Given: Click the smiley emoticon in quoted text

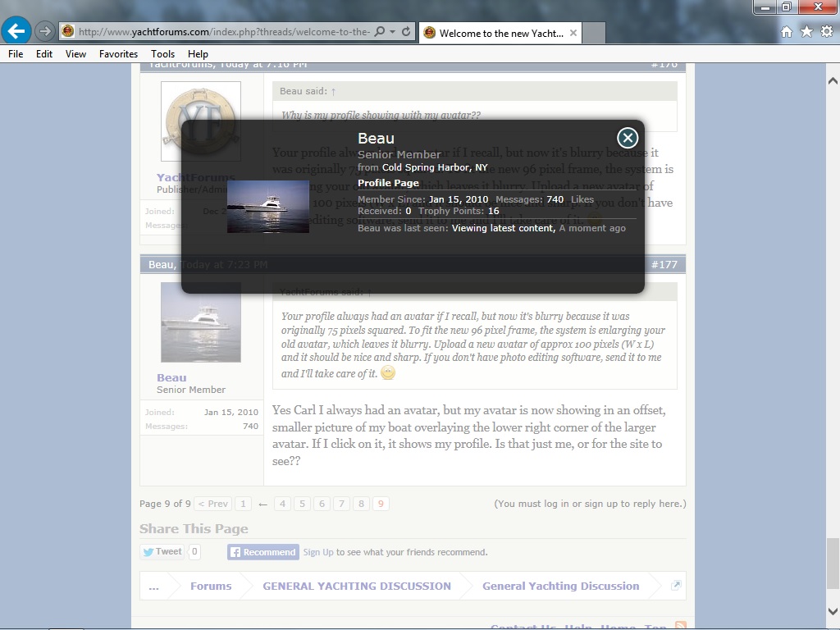Looking at the screenshot, I should tap(388, 373).
